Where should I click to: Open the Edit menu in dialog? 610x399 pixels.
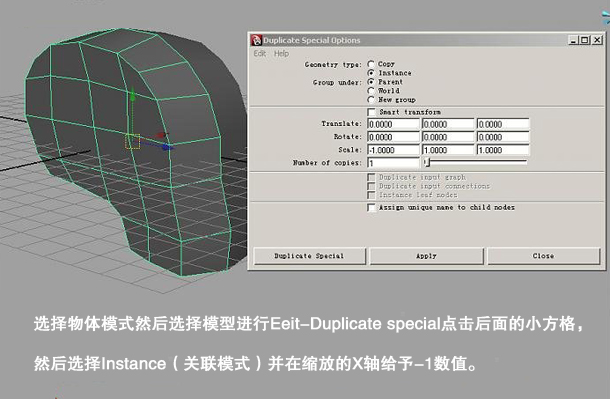(x=259, y=54)
